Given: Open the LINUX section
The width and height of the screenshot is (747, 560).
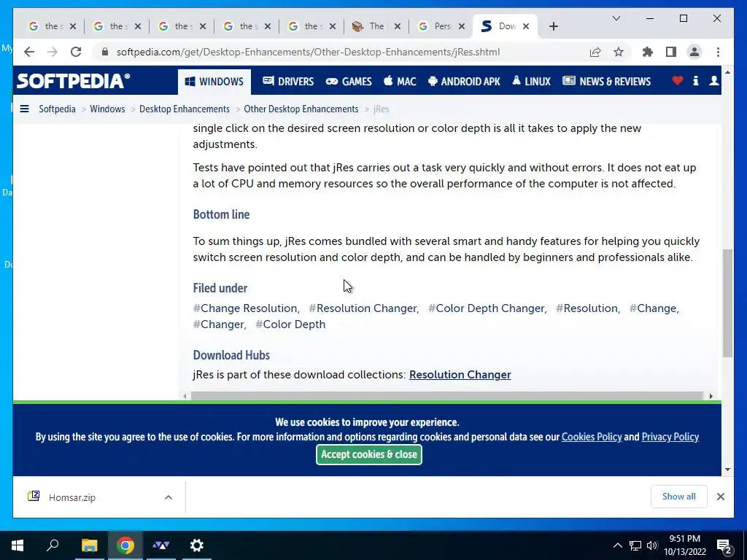Looking at the screenshot, I should pos(531,82).
